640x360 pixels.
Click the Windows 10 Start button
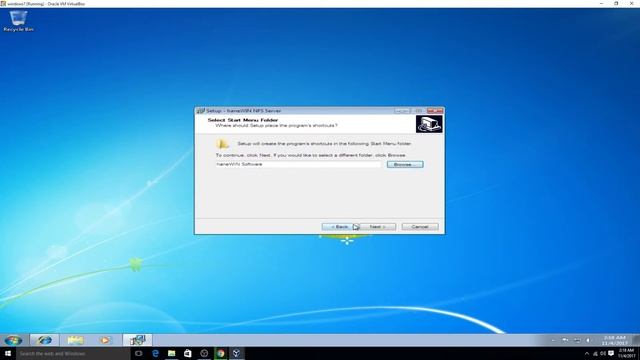pyautogui.click(x=8, y=353)
